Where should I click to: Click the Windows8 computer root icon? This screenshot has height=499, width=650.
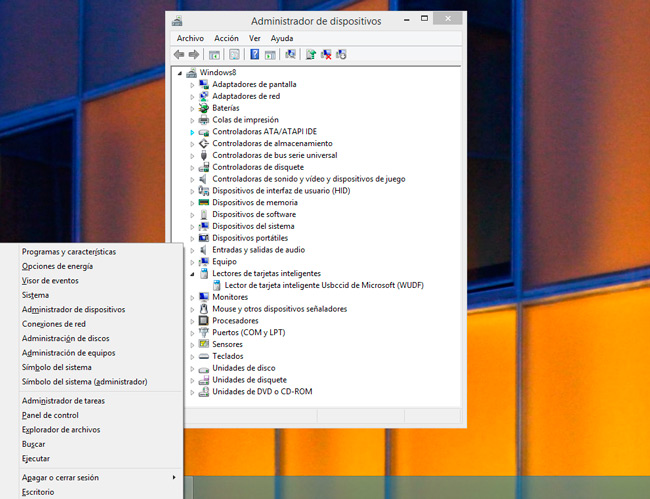[191, 73]
